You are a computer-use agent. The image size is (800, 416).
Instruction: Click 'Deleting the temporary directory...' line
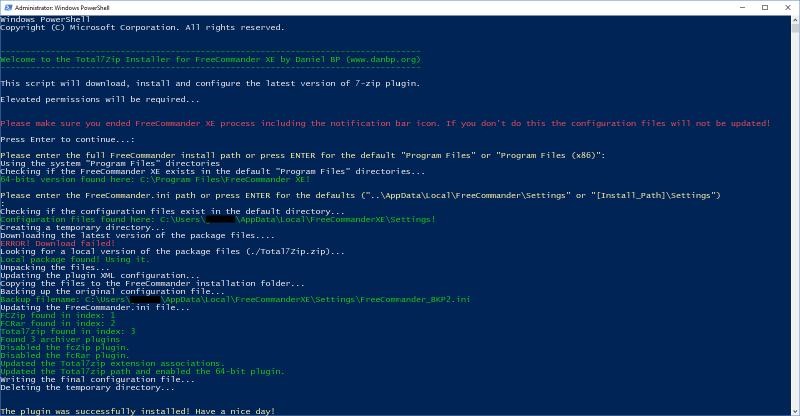(x=88, y=387)
